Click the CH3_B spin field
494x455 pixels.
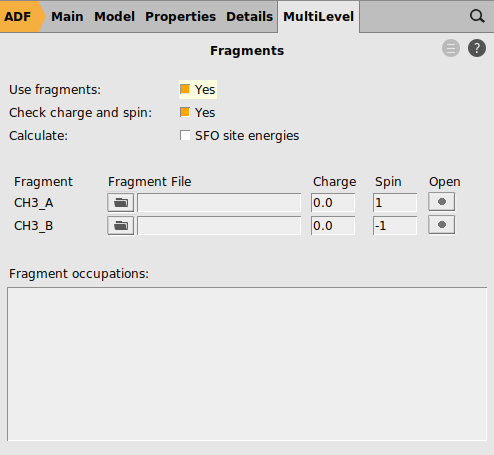tap(395, 226)
